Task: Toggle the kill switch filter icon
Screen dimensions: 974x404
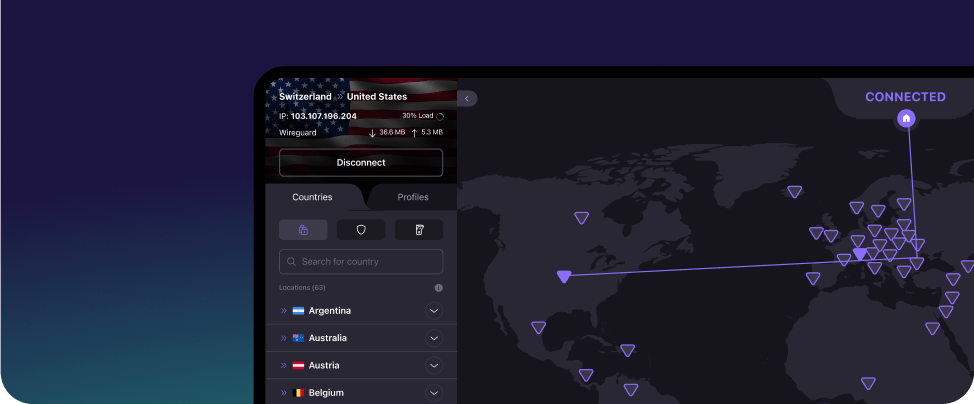Action: tap(418, 230)
